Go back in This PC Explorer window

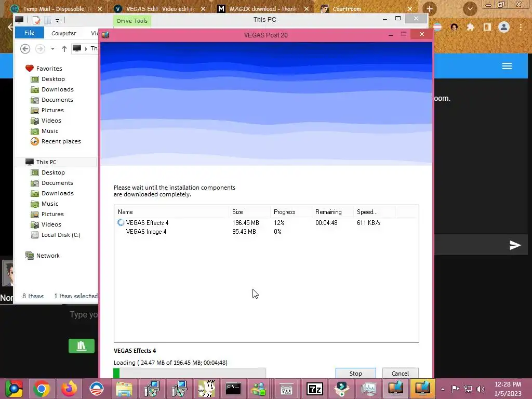click(25, 49)
